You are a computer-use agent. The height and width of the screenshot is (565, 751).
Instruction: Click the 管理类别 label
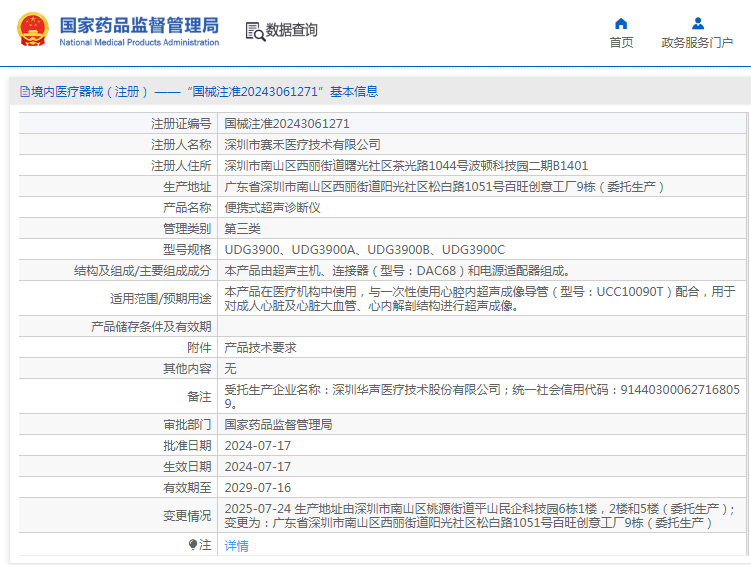point(187,229)
